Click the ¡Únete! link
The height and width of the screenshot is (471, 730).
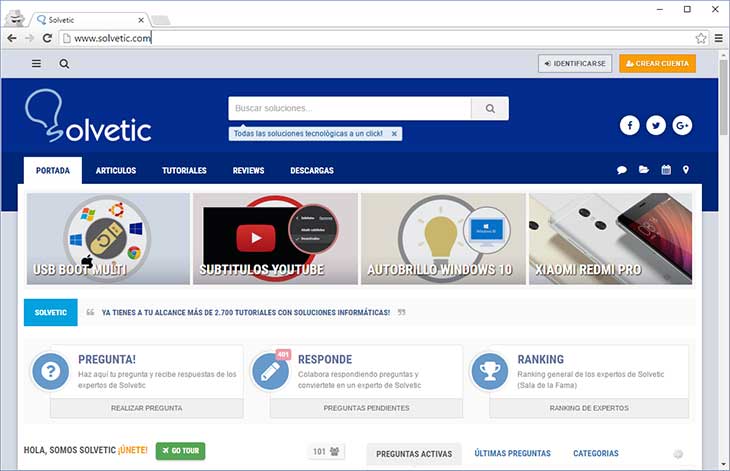[x=133, y=450]
